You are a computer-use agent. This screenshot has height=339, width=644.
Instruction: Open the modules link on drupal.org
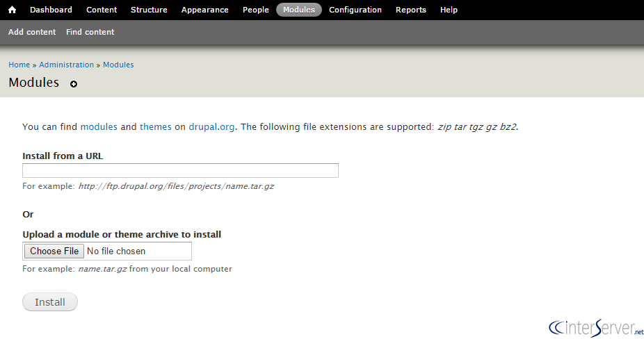pyautogui.click(x=99, y=127)
